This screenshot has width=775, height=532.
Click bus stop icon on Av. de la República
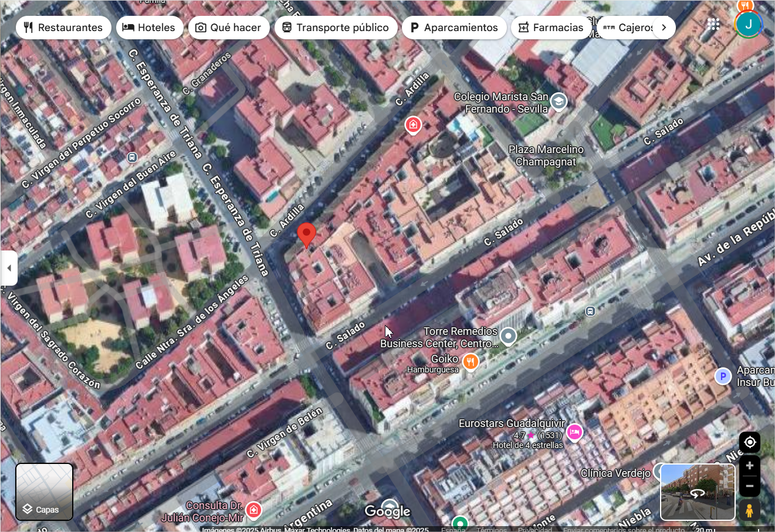591,311
